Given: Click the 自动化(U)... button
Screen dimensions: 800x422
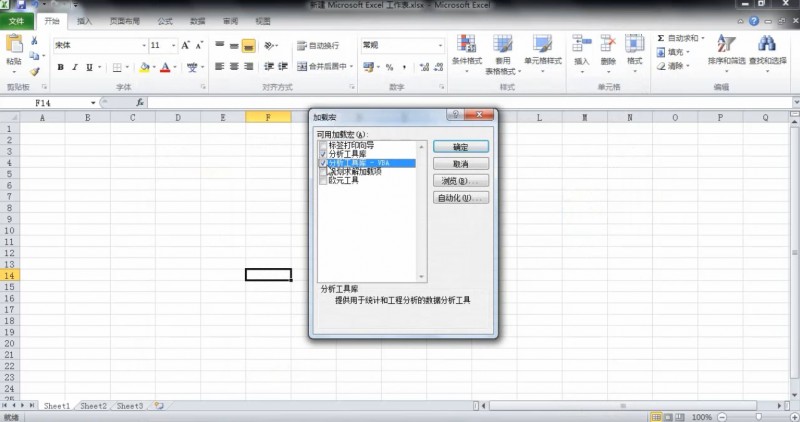Looking at the screenshot, I should pyautogui.click(x=461, y=197).
